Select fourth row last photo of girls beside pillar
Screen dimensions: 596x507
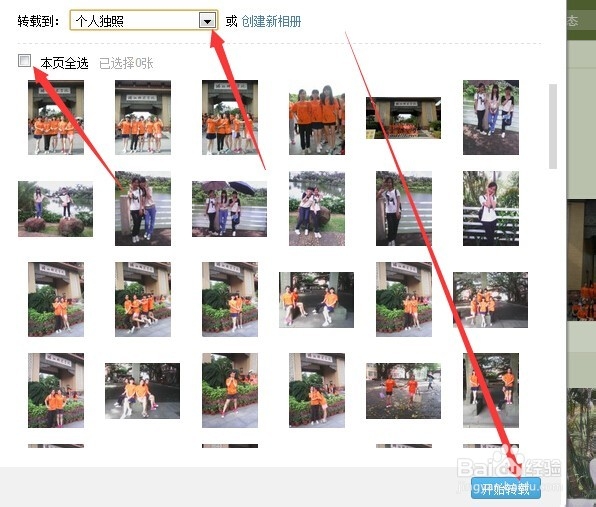(491, 391)
